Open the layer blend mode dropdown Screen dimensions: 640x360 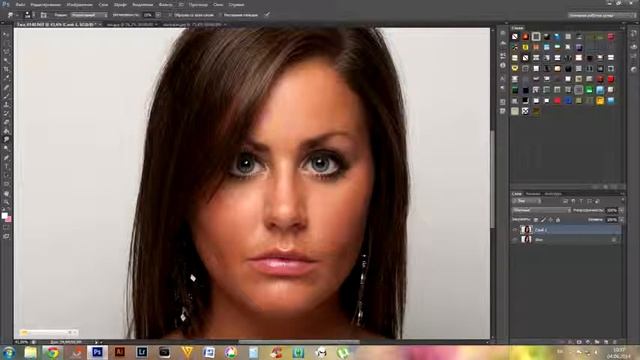(542, 210)
